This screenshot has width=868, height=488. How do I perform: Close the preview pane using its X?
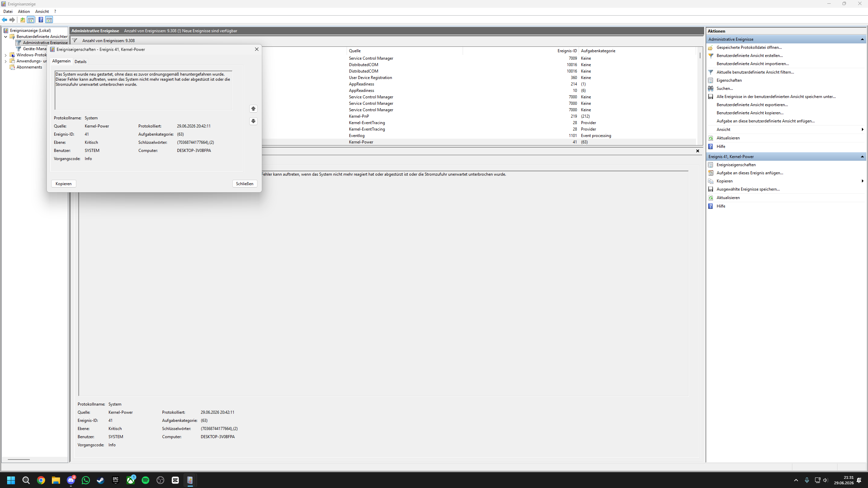click(698, 151)
